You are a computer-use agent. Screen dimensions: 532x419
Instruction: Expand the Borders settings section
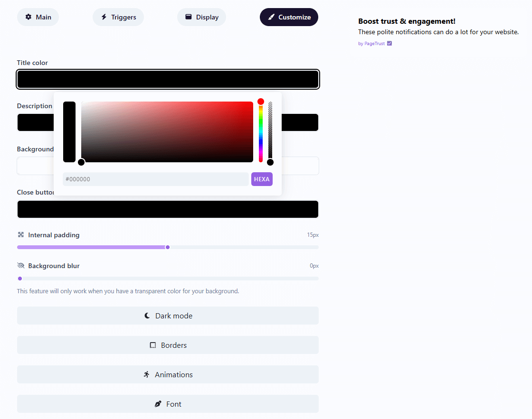tap(168, 345)
